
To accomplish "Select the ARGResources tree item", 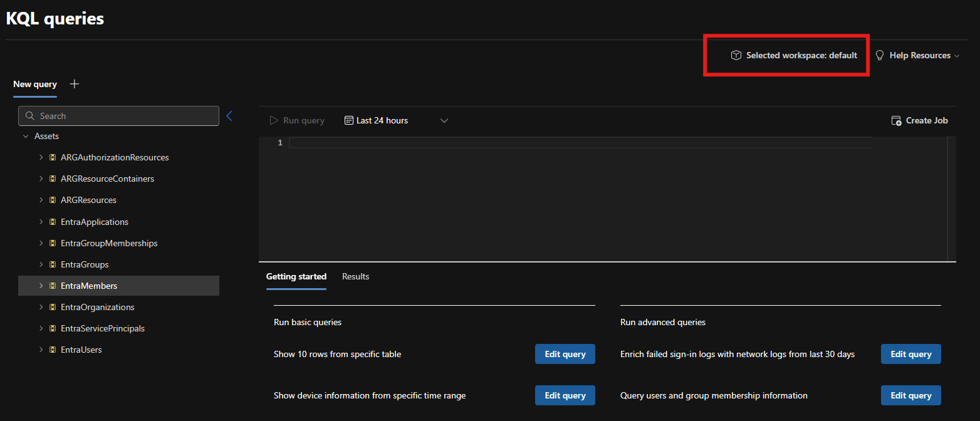I will [88, 200].
